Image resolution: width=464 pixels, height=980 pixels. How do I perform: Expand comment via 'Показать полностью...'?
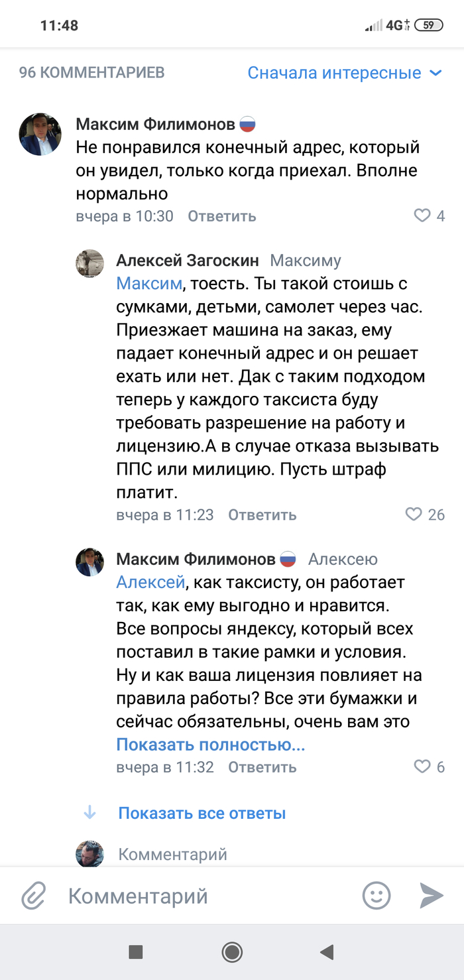pos(211,745)
